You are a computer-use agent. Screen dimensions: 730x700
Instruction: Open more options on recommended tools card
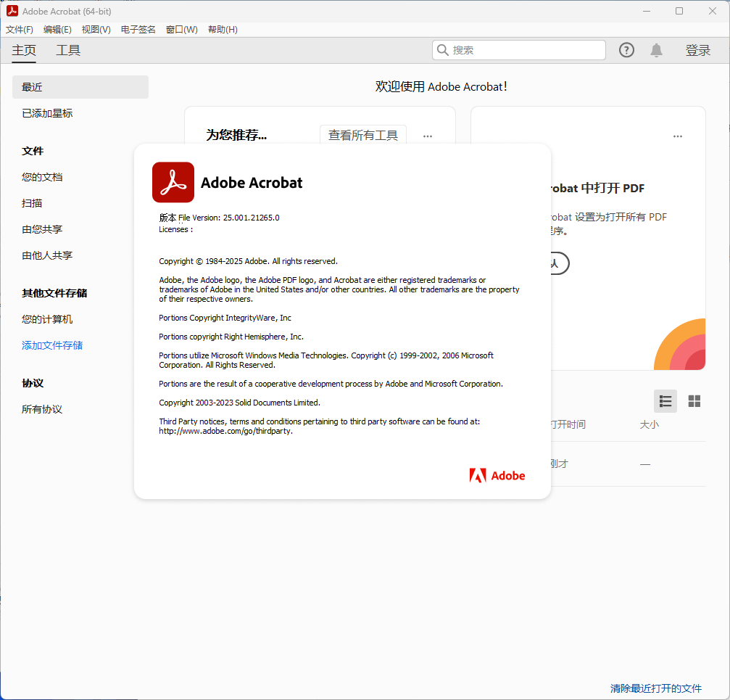[x=428, y=136]
